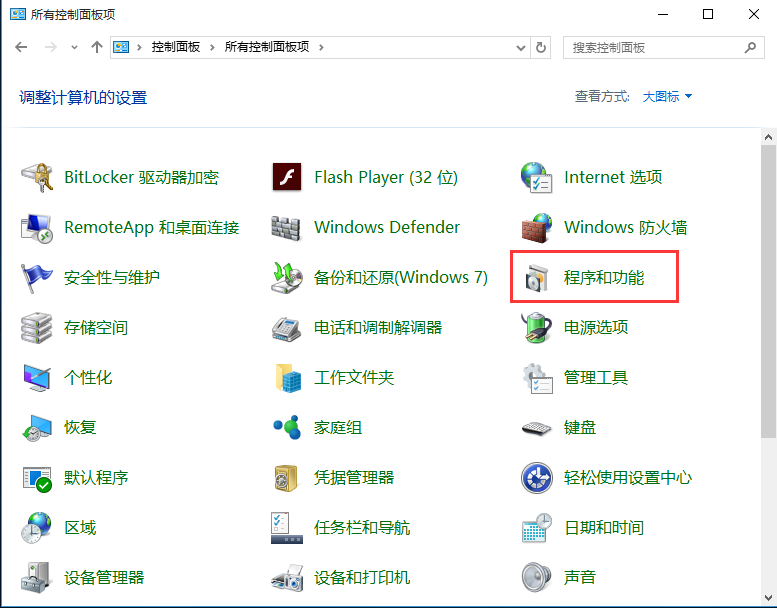Open the 任务栏和导航 icon
This screenshot has height=608, width=777.
coord(287,528)
